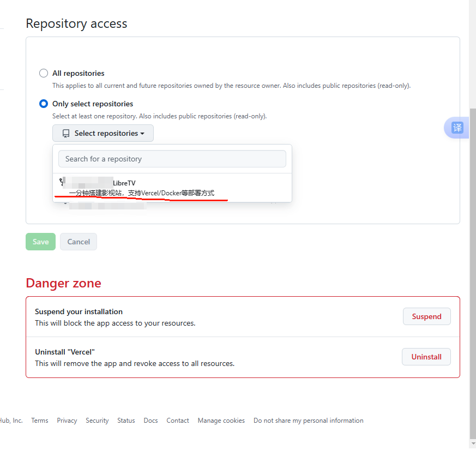Click Do not share my personal information

click(309, 421)
